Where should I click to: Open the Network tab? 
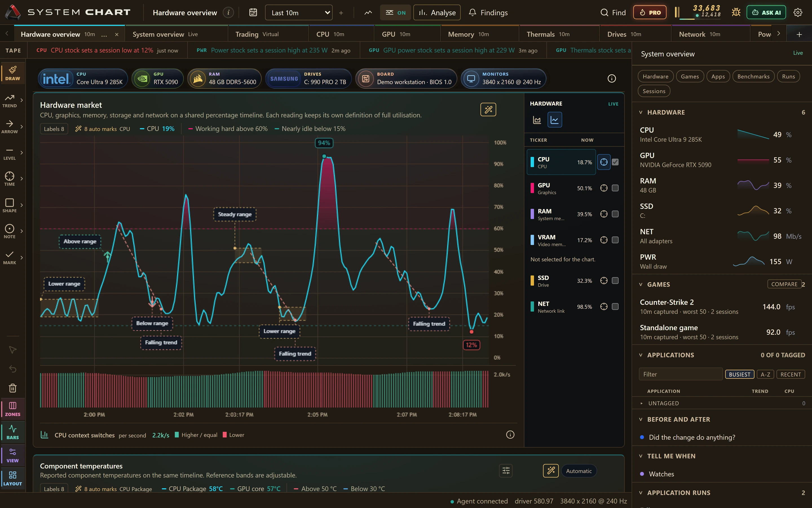pos(711,34)
